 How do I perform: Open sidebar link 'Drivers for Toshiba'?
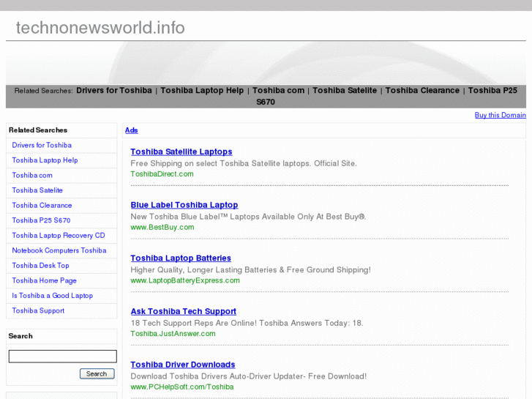[x=42, y=145]
